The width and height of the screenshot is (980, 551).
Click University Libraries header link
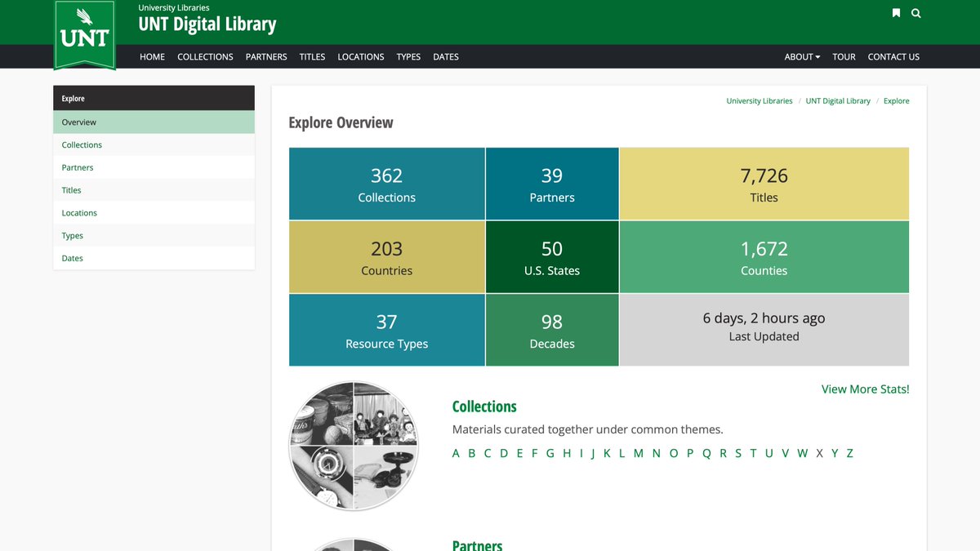click(174, 7)
